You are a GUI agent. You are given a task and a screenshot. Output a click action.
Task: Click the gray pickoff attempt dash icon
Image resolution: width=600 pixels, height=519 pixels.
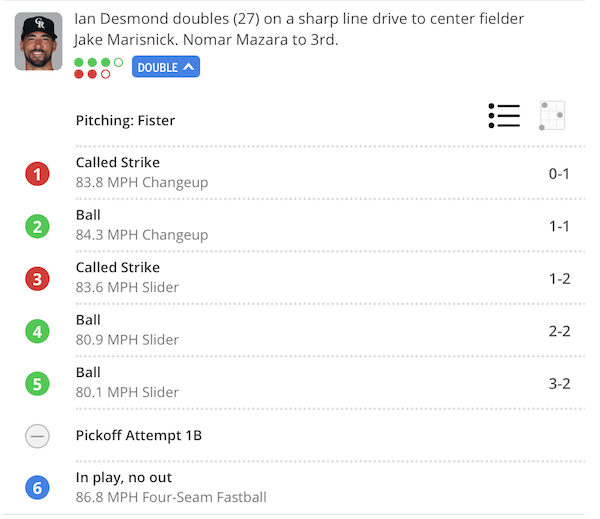coord(37,436)
